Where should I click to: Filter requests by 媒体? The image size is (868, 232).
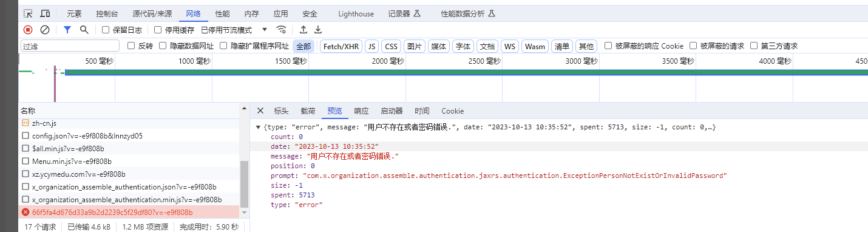[x=438, y=46]
